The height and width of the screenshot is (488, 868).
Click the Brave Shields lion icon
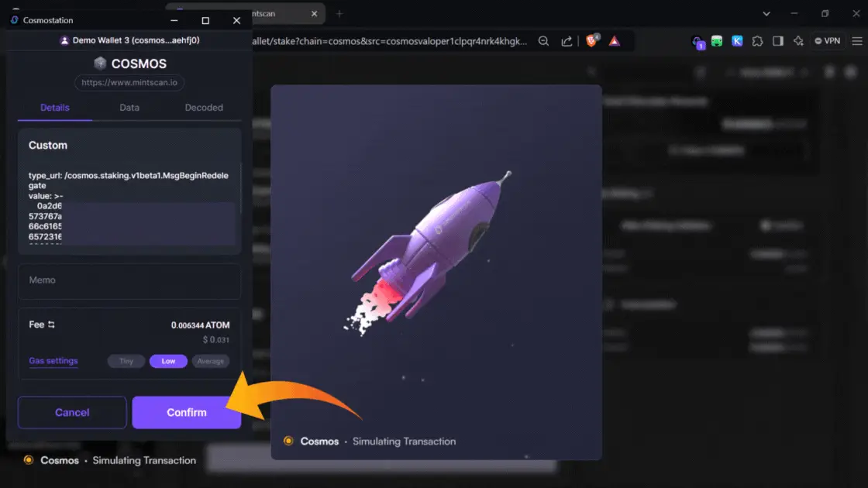pos(592,41)
